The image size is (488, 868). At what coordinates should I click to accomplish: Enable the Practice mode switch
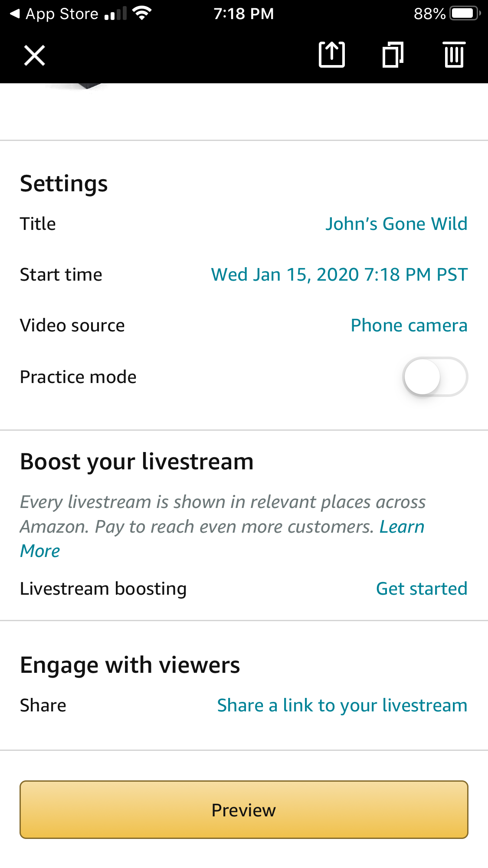pos(435,377)
